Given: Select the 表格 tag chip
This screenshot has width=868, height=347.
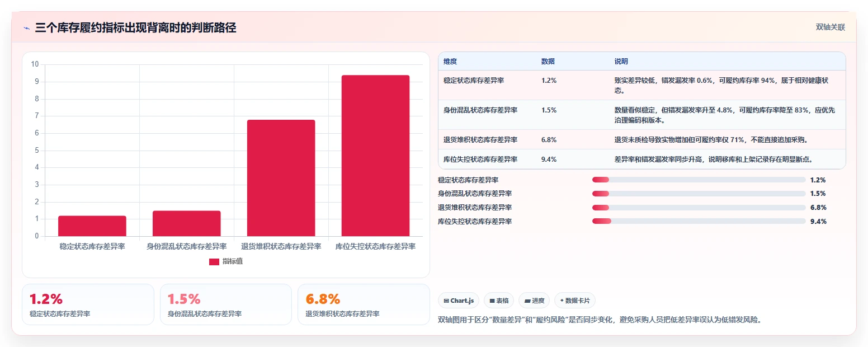Looking at the screenshot, I should coord(499,301).
